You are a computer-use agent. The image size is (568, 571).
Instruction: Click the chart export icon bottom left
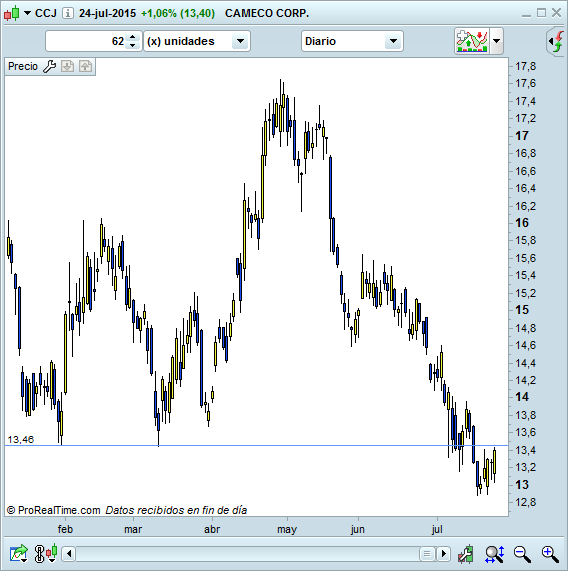[19, 554]
